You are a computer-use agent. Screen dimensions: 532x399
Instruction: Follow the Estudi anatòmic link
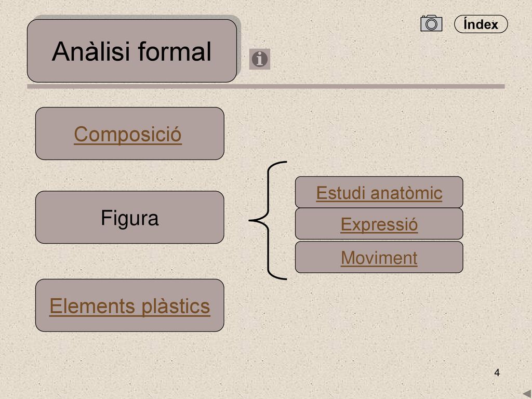pos(379,193)
